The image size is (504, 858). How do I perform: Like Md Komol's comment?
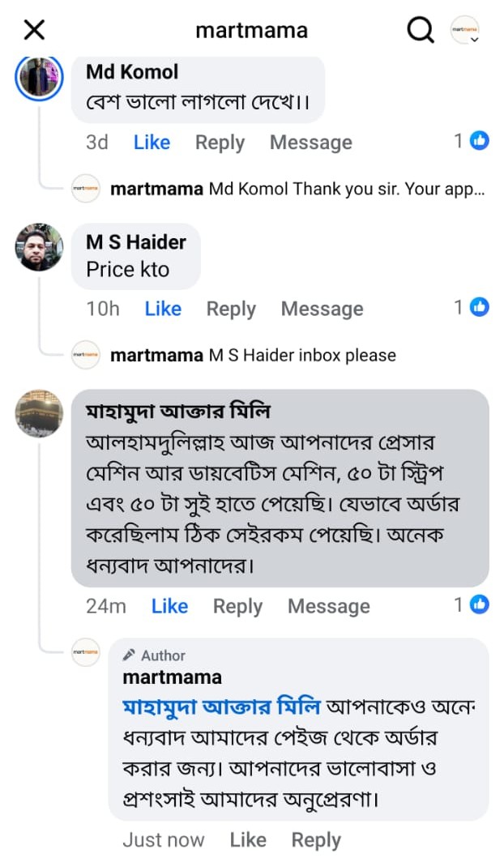152,143
